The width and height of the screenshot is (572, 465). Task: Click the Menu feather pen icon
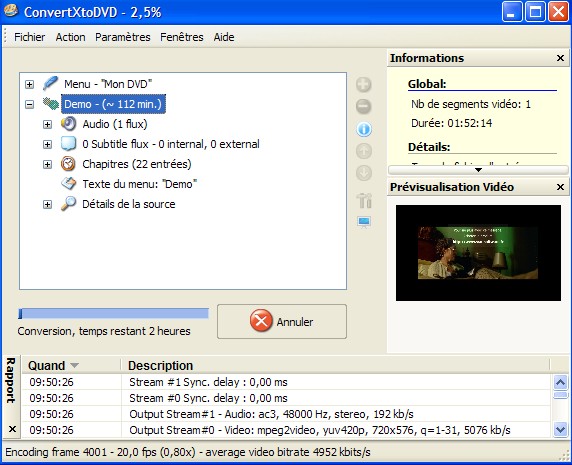point(50,84)
